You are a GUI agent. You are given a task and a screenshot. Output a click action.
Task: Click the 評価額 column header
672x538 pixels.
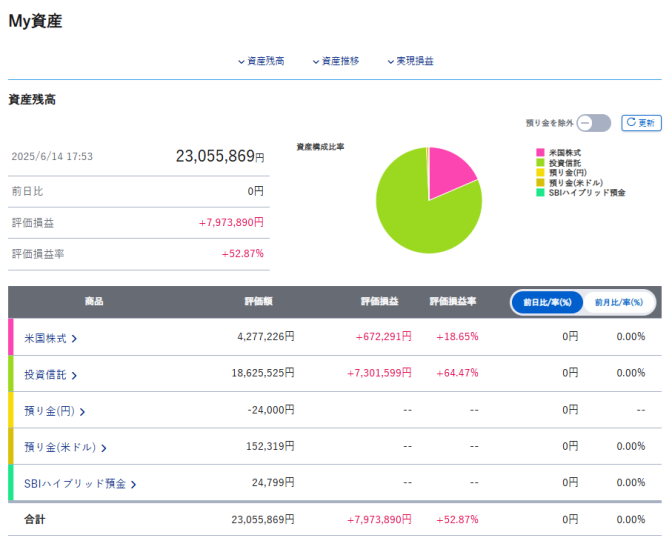coord(258,301)
